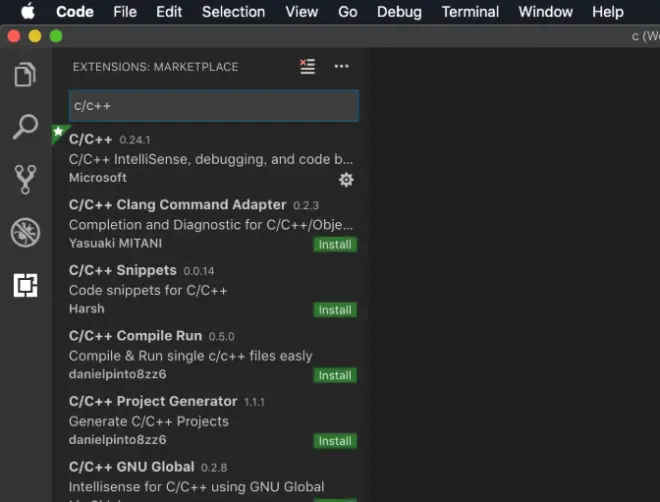Open the Search view in activity bar
This screenshot has width=660, height=502.
25,127
